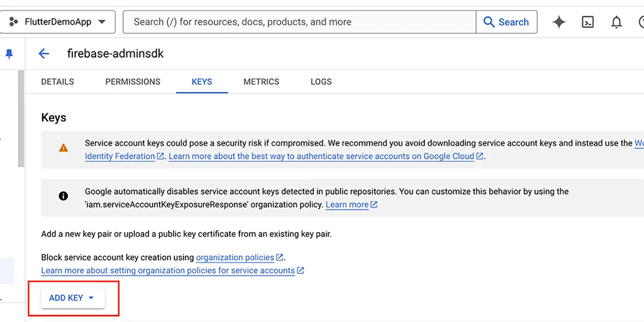
Task: Click the orange warning triangle icon
Action: (x=64, y=148)
